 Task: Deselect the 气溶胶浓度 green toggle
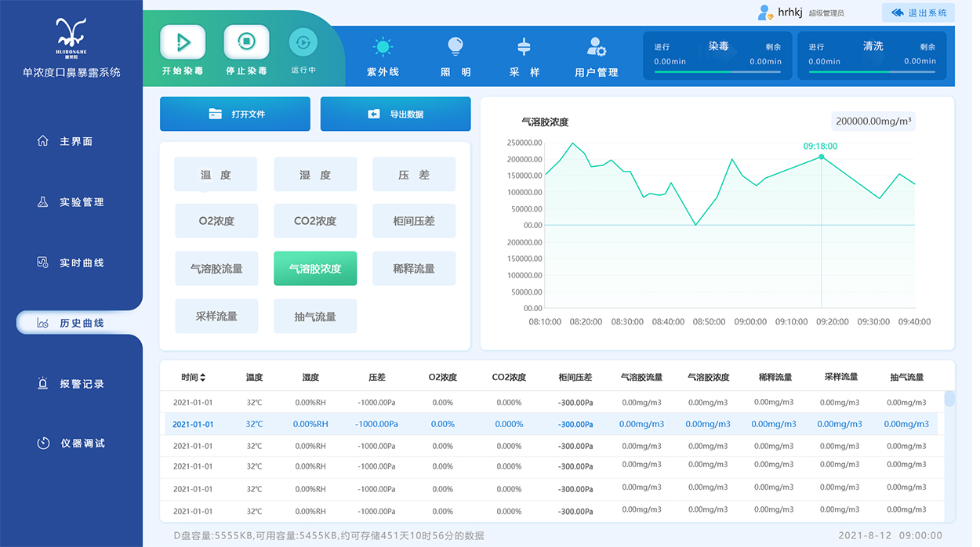click(314, 268)
